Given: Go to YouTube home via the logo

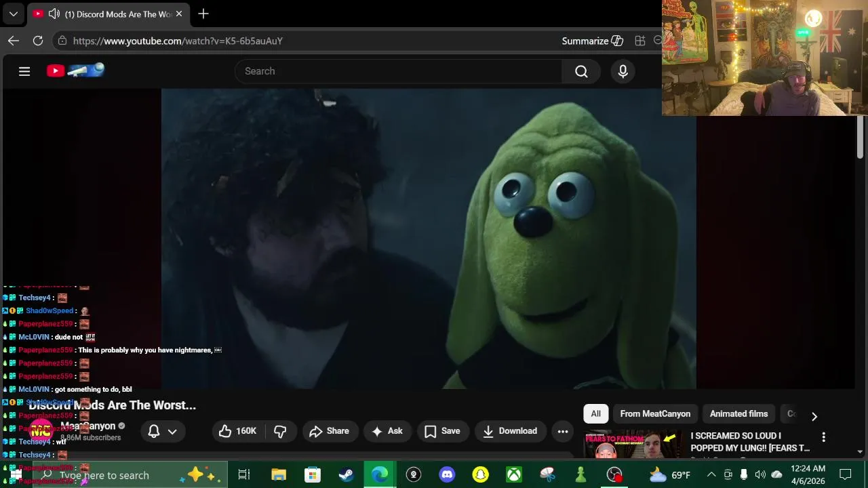Looking at the screenshot, I should pyautogui.click(x=75, y=70).
